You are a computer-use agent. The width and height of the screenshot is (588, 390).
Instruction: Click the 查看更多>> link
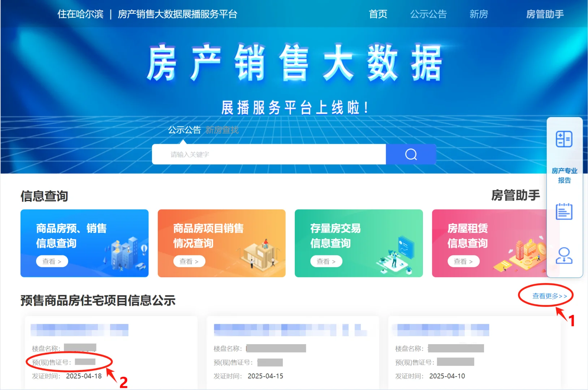[549, 296]
